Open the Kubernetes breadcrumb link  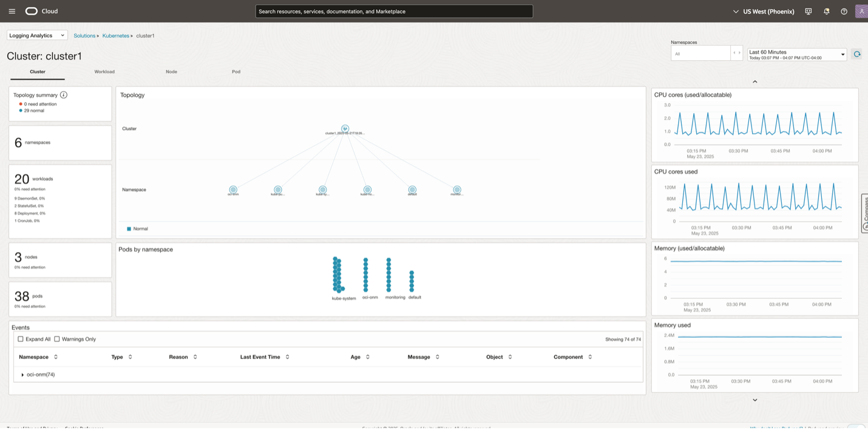pos(115,35)
